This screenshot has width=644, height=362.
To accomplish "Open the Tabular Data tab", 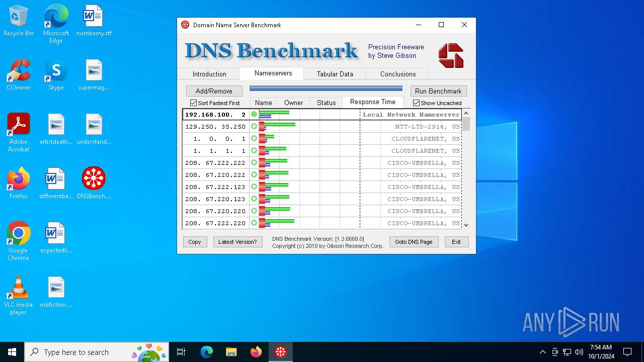I will (335, 74).
